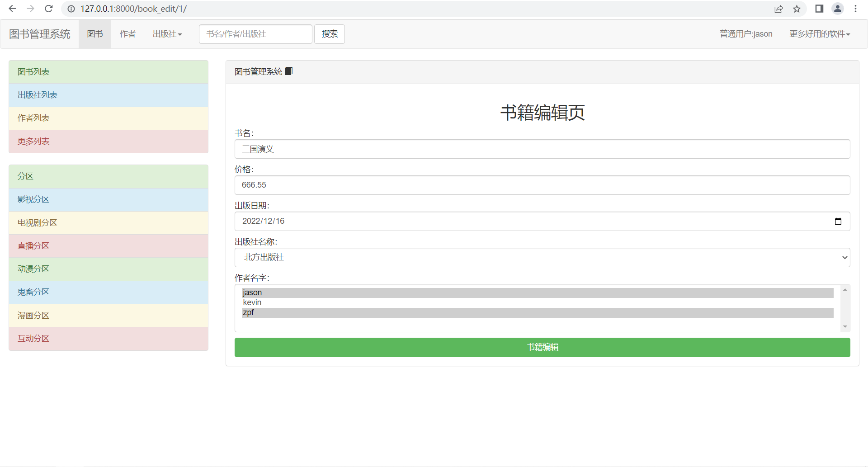
Task: Select author jason in list
Action: (538, 292)
